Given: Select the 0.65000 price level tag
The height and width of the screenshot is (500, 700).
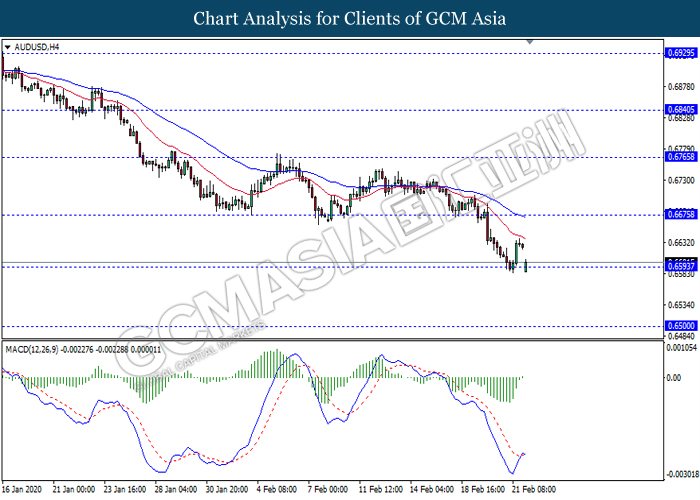Looking at the screenshot, I should click(680, 326).
